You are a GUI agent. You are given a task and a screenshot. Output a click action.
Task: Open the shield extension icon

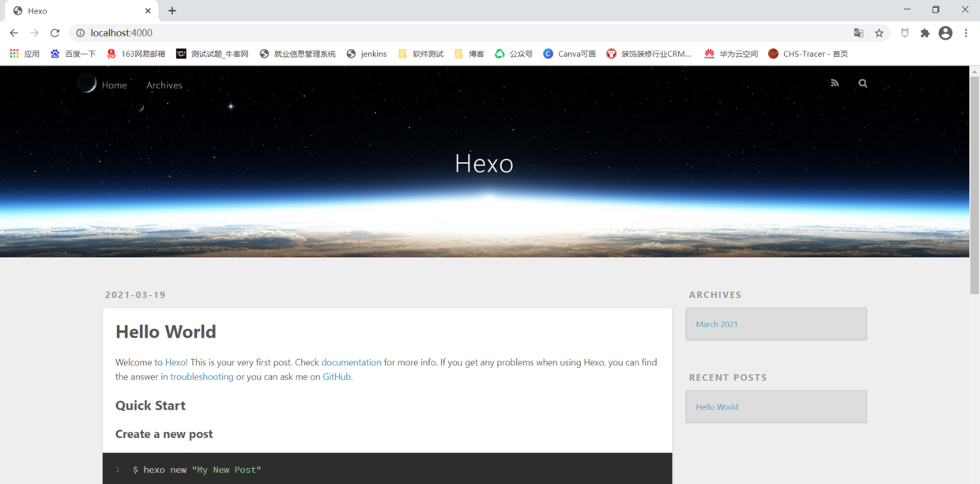pos(905,33)
